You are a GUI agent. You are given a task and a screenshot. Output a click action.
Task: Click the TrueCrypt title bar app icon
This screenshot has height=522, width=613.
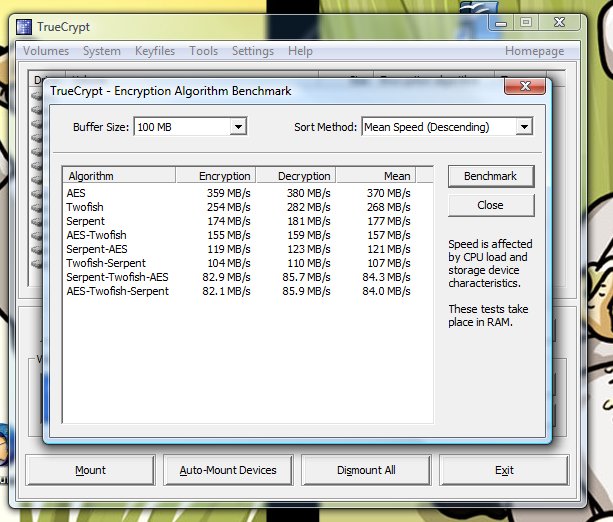(x=24, y=27)
